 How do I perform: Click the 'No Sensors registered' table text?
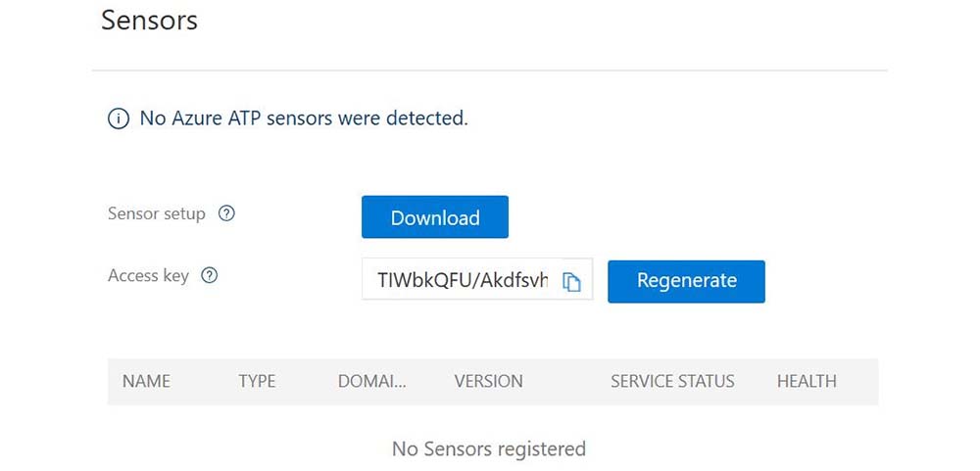pos(489,449)
